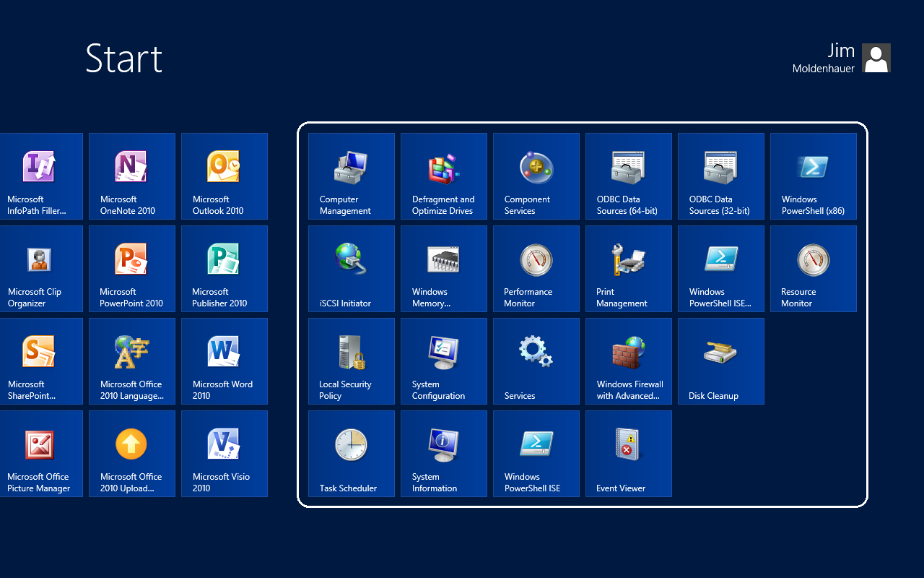The image size is (924, 578).
Task: Launch Microsoft Visio 2010
Action: tap(225, 454)
